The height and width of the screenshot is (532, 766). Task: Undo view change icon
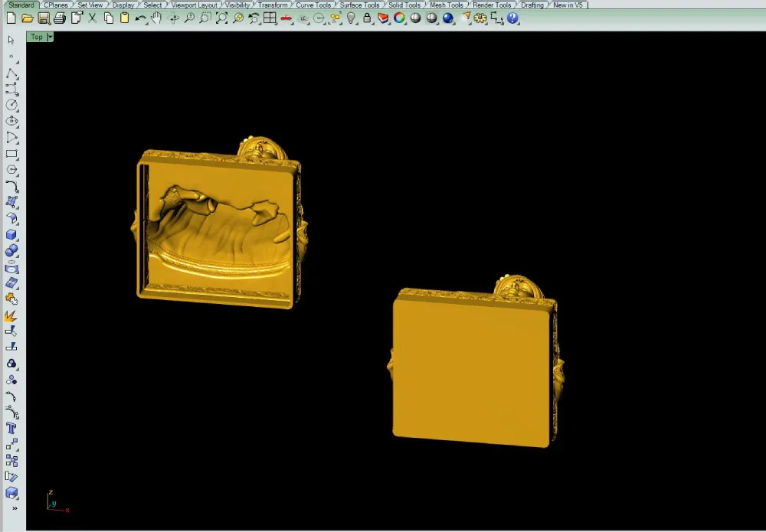254,18
